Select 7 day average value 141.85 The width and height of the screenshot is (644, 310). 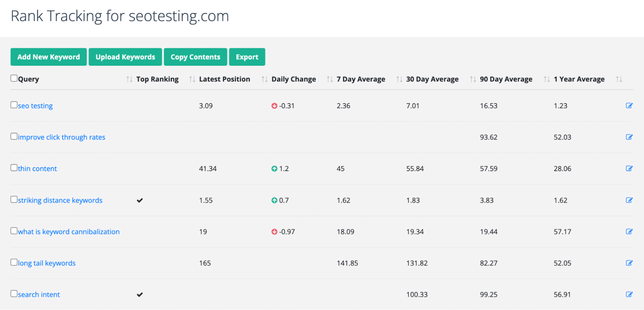click(x=347, y=263)
